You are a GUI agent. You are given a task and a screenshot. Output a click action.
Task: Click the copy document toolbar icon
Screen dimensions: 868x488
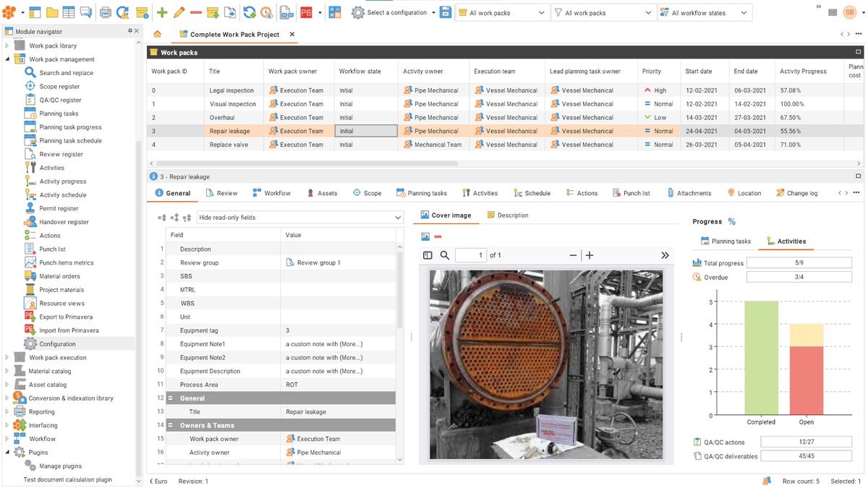point(231,12)
